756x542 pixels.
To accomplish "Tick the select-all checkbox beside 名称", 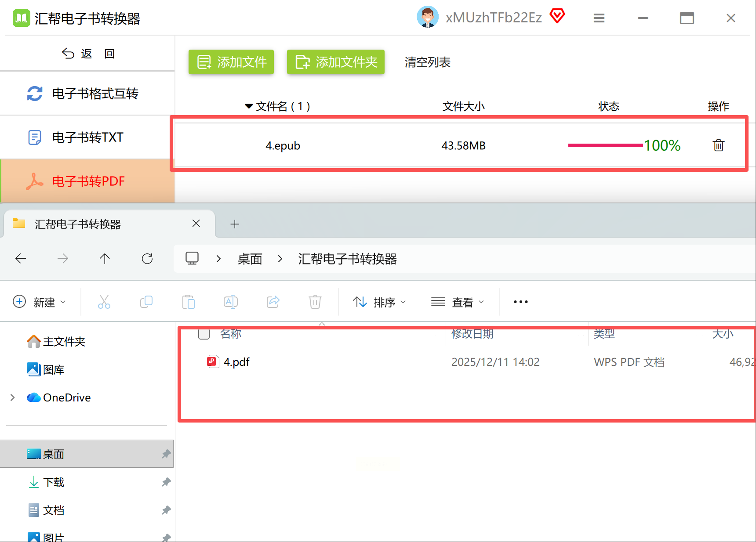I will click(204, 334).
